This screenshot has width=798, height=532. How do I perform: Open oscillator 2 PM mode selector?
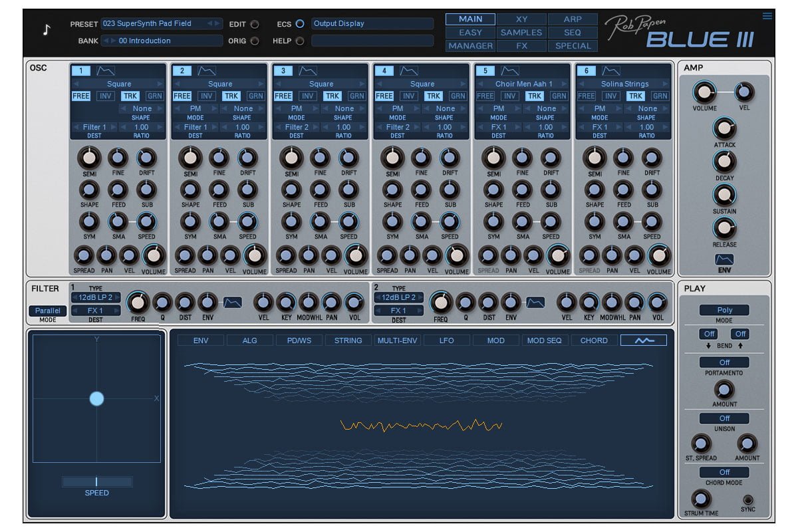click(x=196, y=108)
